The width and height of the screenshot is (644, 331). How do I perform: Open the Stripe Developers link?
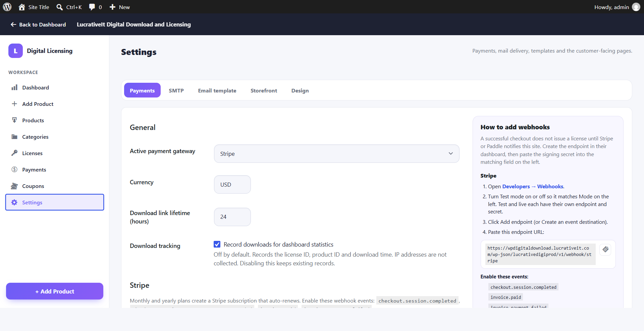click(516, 187)
